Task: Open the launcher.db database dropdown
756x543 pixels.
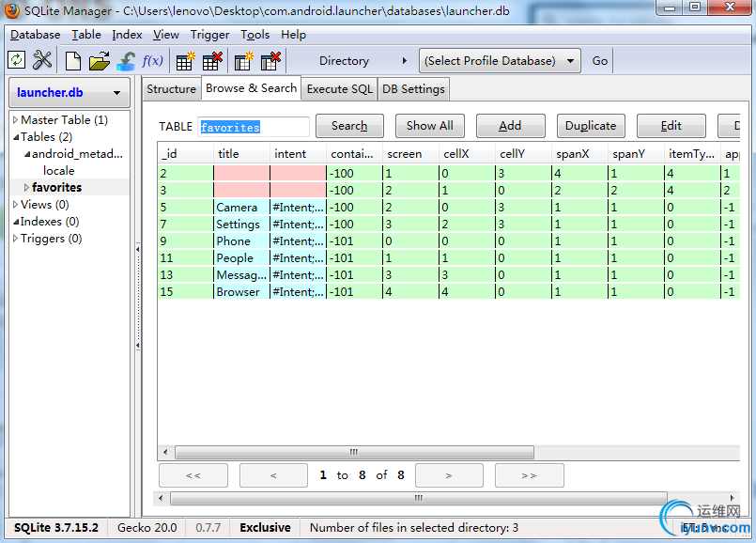Action: (x=69, y=93)
